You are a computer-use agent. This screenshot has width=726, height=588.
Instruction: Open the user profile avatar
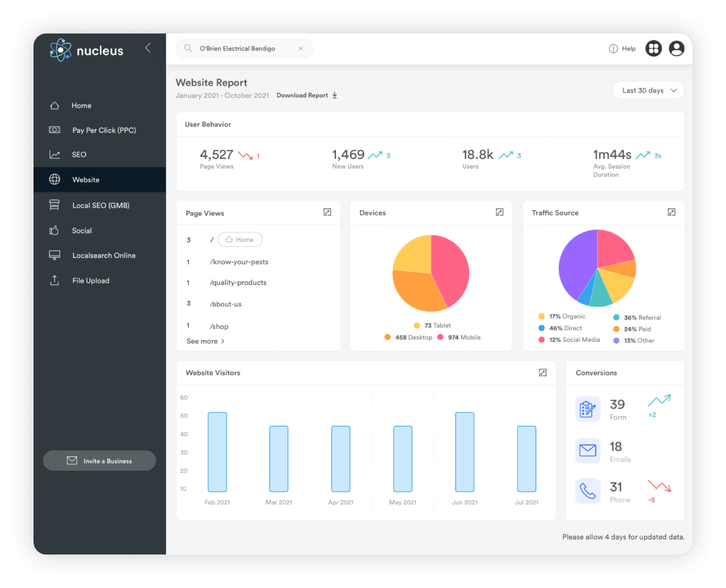pos(677,48)
